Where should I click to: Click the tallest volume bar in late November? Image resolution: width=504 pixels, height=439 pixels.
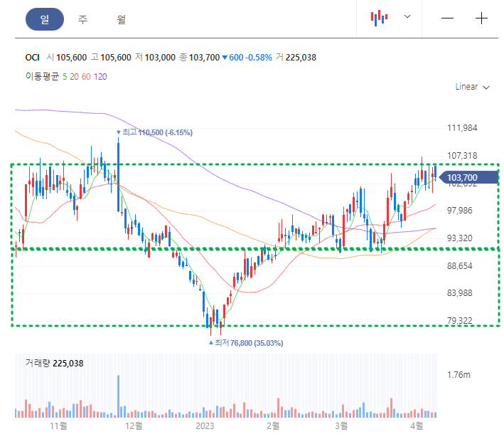coord(118,396)
